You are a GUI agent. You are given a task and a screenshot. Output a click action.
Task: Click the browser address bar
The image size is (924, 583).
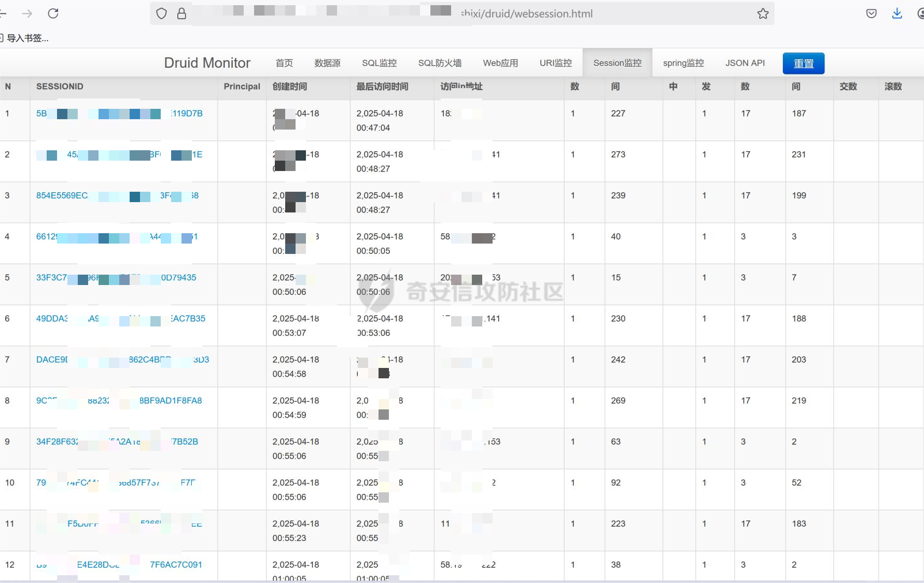point(526,13)
